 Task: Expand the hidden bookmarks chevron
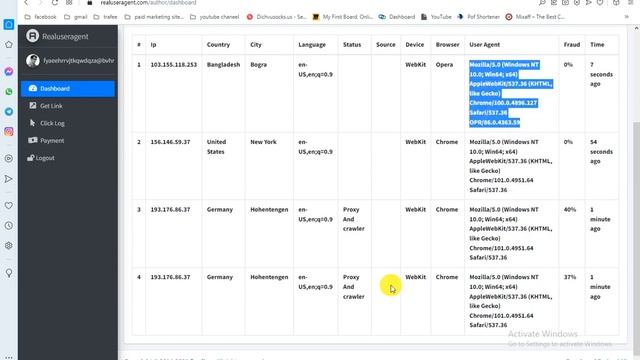tap(627, 17)
